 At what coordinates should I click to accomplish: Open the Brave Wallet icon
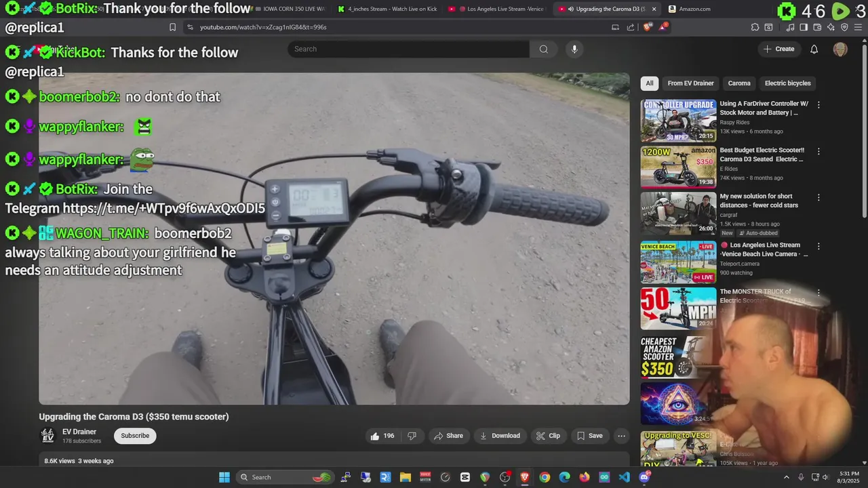pos(817,27)
